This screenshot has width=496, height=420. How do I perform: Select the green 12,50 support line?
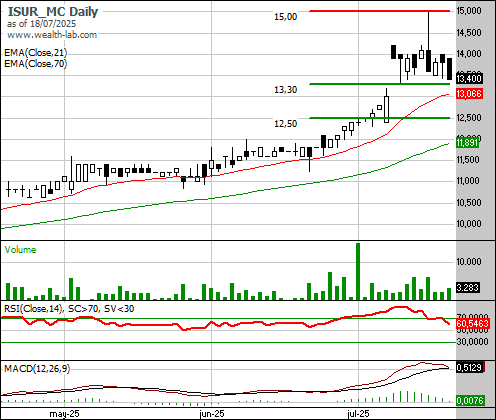click(x=380, y=118)
